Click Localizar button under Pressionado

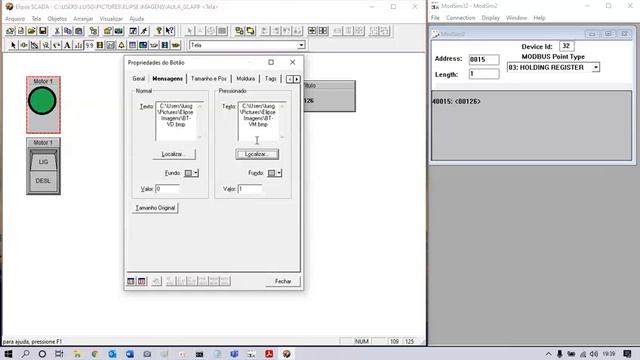257,154
